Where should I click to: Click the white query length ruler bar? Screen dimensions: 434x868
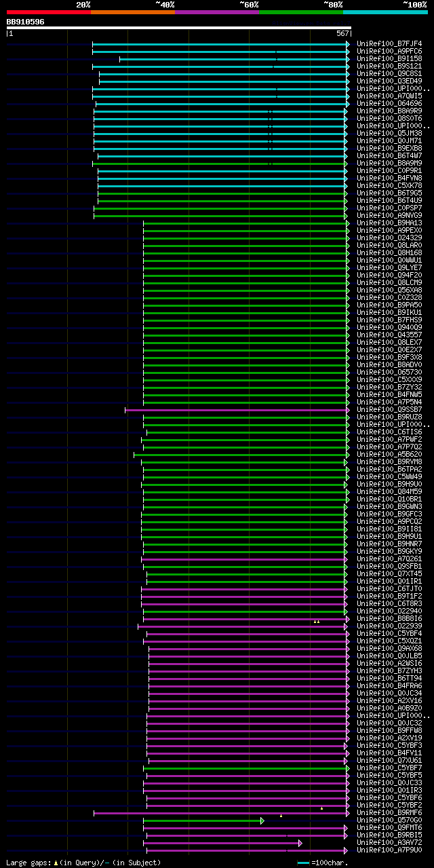178,28
